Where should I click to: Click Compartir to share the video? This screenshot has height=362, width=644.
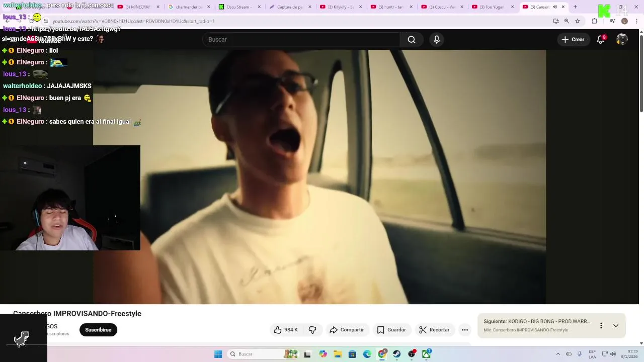tap(347, 330)
